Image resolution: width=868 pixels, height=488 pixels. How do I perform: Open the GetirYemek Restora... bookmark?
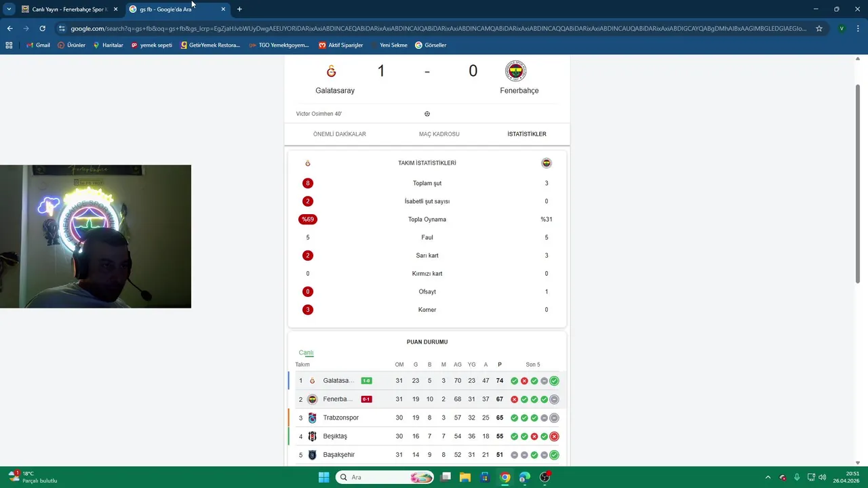point(210,45)
